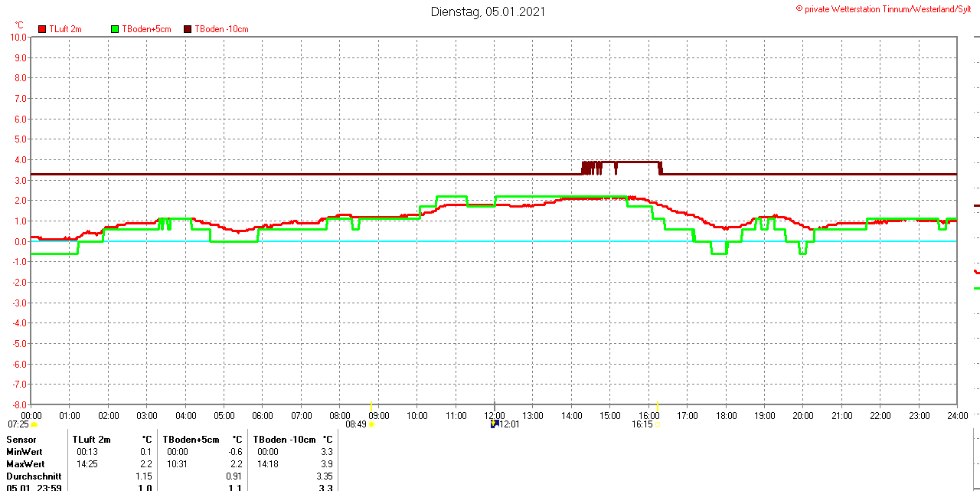The image size is (980, 491).
Task: Click the private Wetterstation copyright text
Action: tap(890, 9)
